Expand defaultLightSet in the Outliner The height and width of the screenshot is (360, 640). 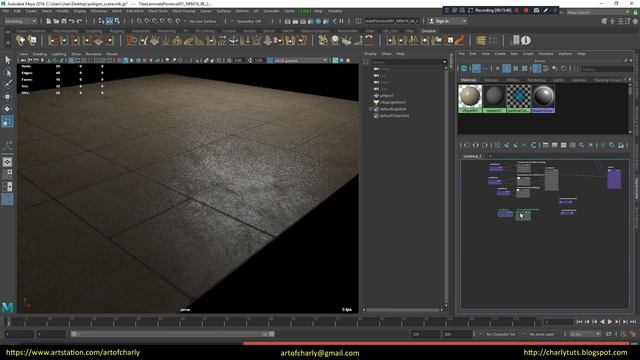(x=371, y=109)
